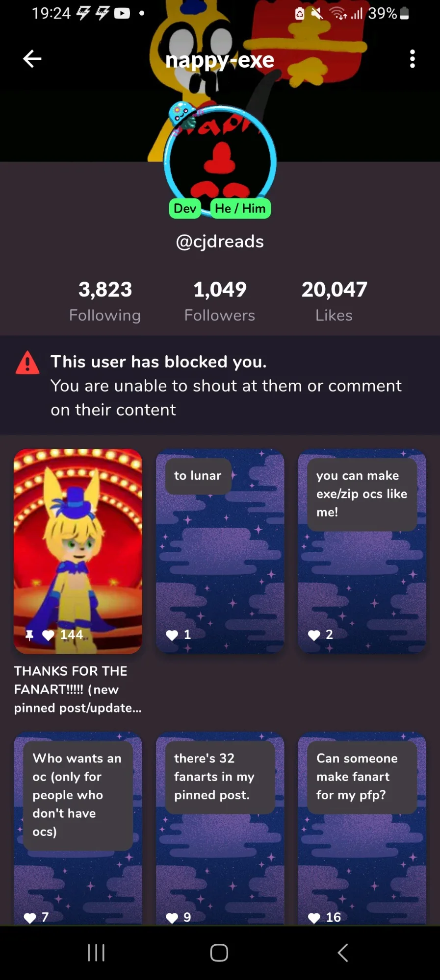
Task: Open the "Who wants an oc" post
Action: click(x=78, y=829)
